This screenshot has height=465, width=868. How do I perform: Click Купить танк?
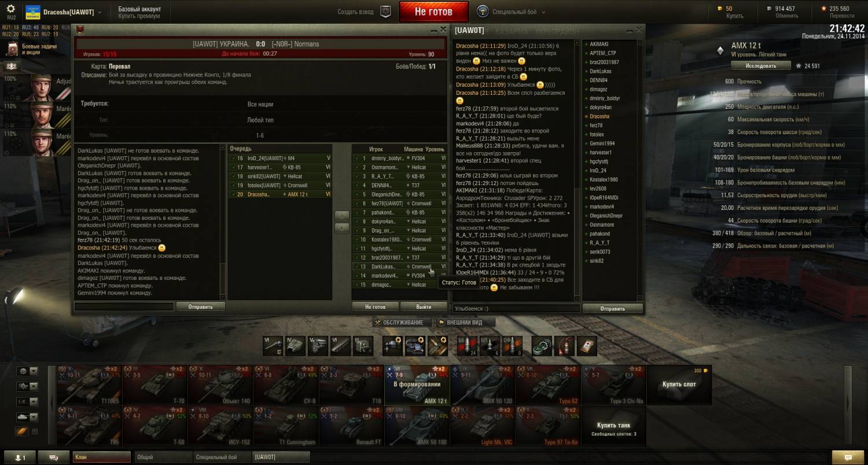[613, 426]
